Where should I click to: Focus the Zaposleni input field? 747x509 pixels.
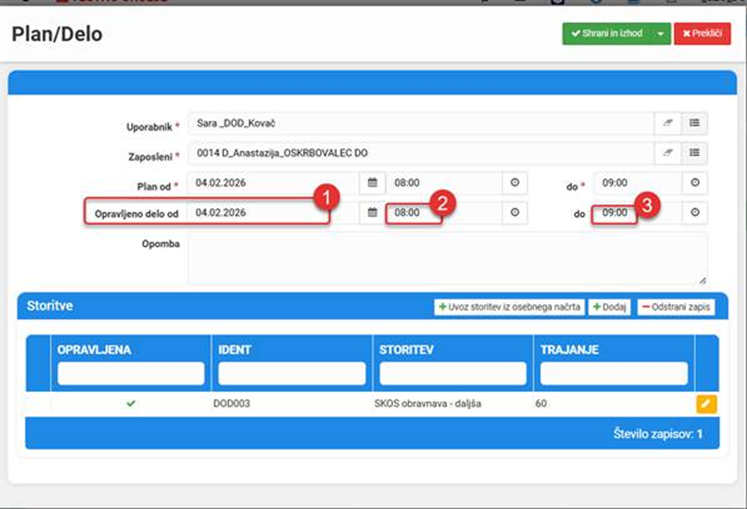(x=421, y=153)
